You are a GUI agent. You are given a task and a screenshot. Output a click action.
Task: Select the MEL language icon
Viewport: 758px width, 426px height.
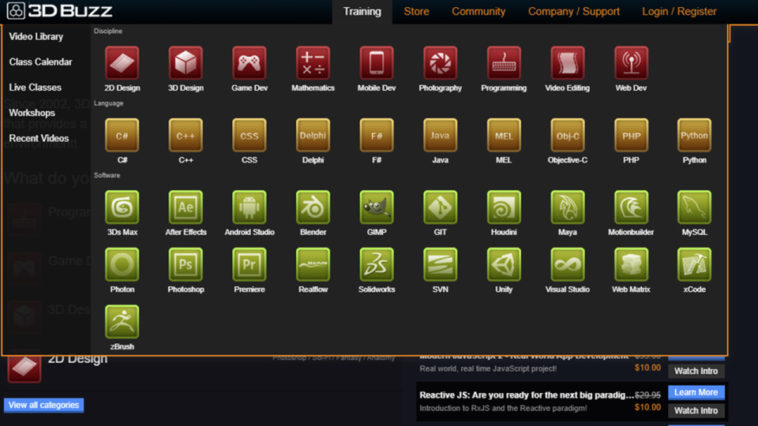504,135
